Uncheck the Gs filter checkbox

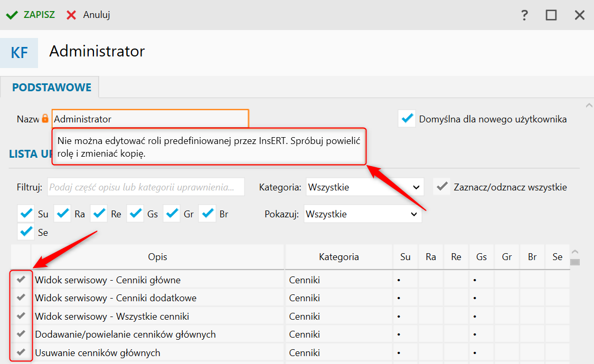pyautogui.click(x=135, y=214)
